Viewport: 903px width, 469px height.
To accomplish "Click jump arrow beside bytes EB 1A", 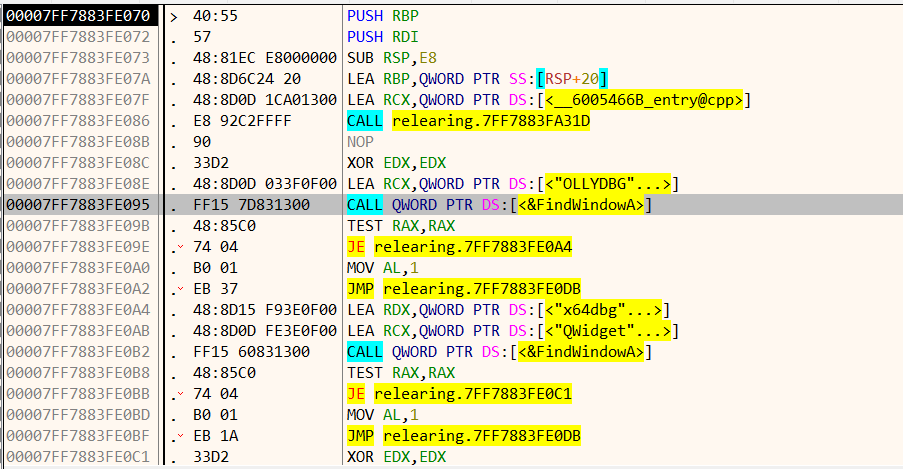I will pos(180,436).
